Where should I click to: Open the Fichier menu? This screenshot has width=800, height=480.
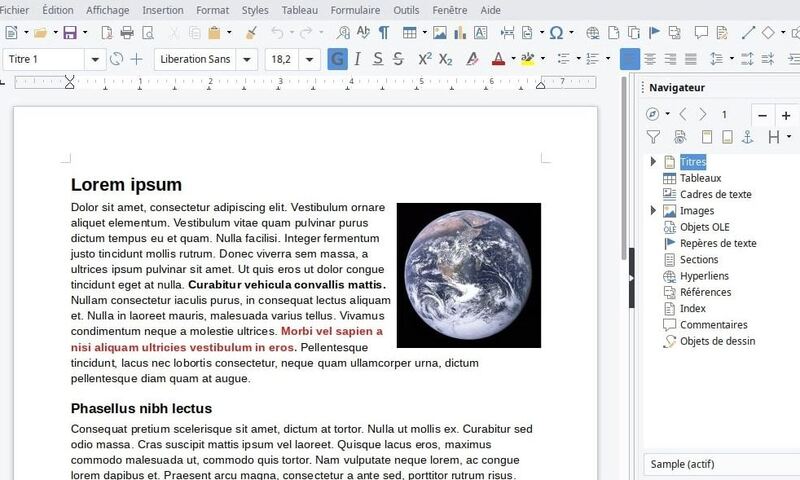coord(14,10)
